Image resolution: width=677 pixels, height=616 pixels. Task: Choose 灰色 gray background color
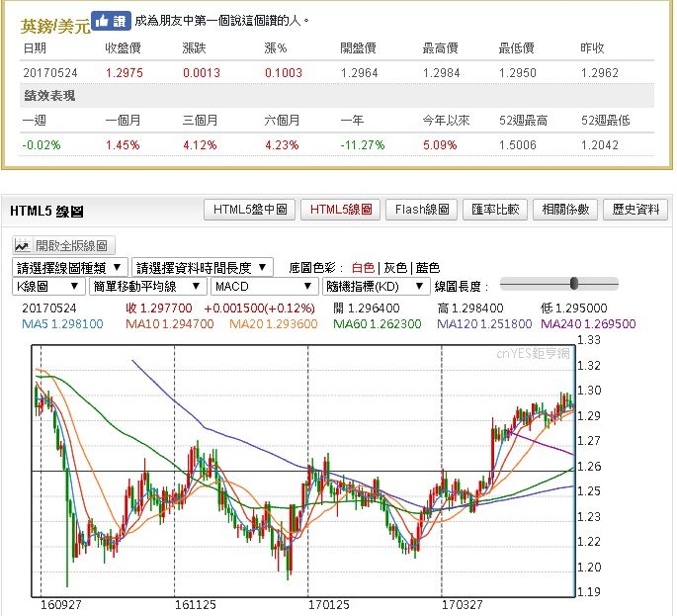point(395,268)
